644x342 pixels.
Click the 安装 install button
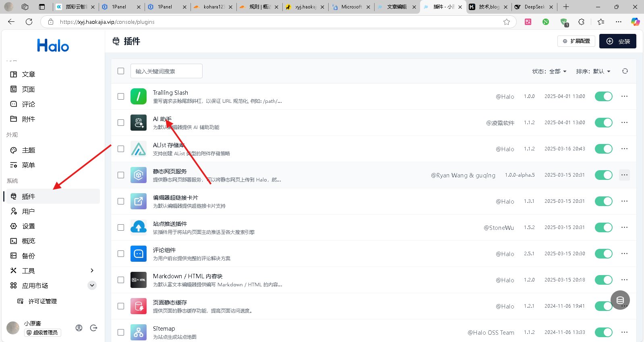[x=618, y=41]
